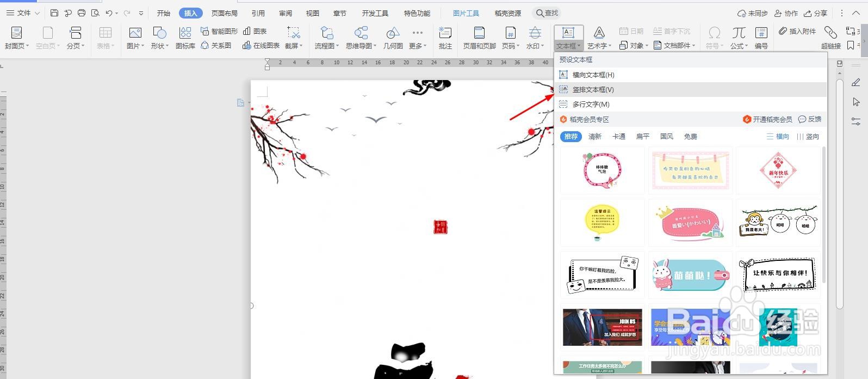Click the 反馈 feedback link
Screen dimensions: 868x379
(x=810, y=119)
